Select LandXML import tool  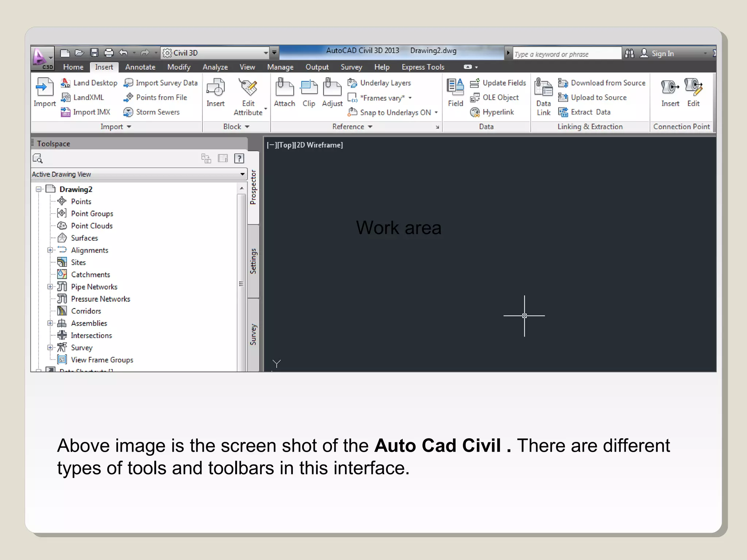(82, 98)
